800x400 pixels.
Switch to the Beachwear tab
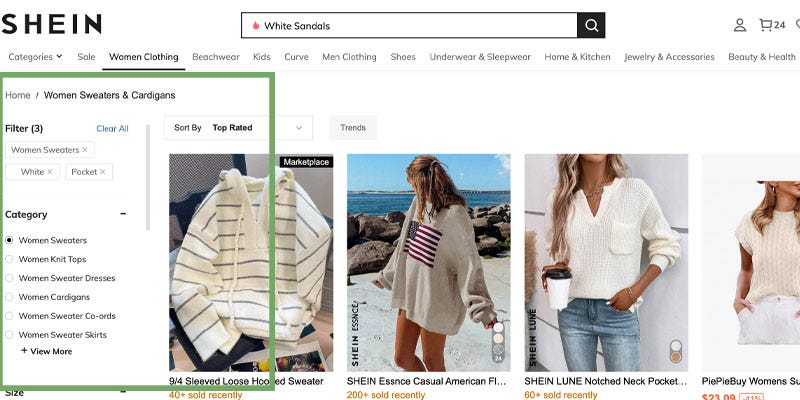pyautogui.click(x=216, y=57)
